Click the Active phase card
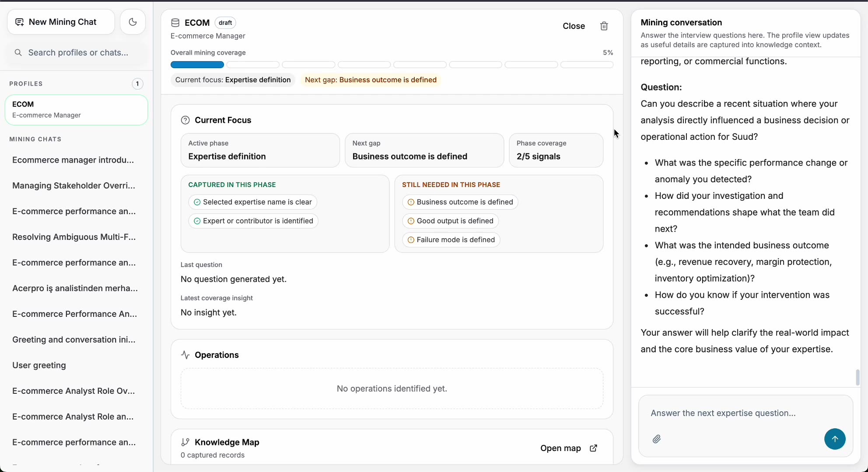 260,150
